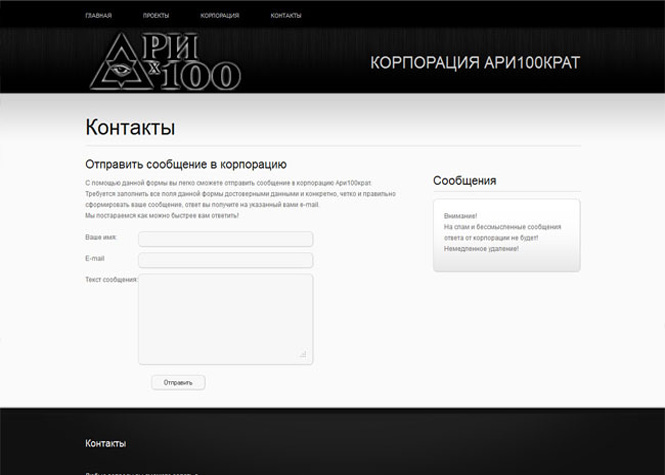Image resolution: width=665 pixels, height=475 pixels.
Task: Click the Текст сообщения label
Action: point(111,279)
